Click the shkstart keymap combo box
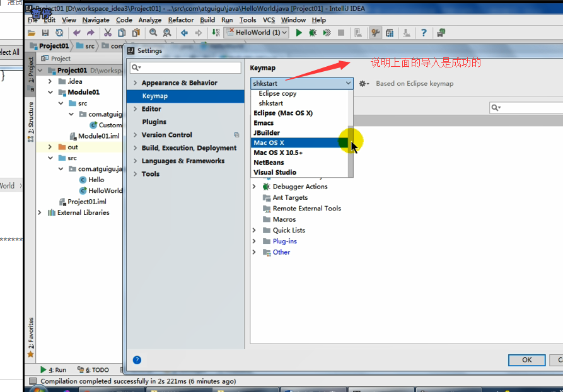 (301, 83)
